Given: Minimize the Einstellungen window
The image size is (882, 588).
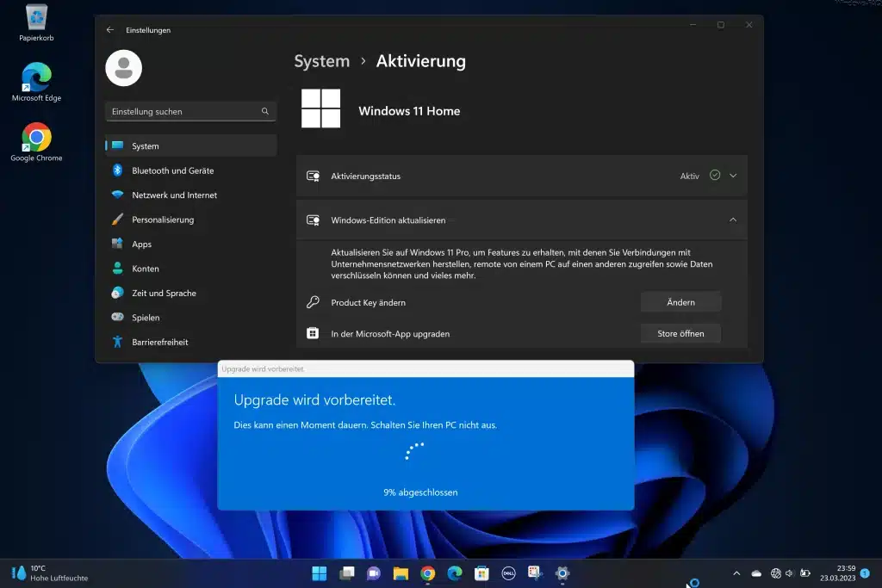Looking at the screenshot, I should (x=693, y=25).
